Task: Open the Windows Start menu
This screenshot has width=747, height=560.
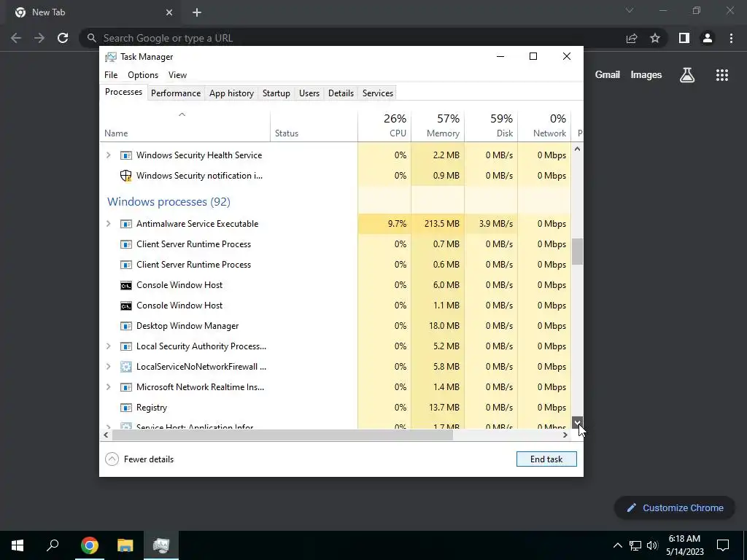Action: (x=18, y=545)
